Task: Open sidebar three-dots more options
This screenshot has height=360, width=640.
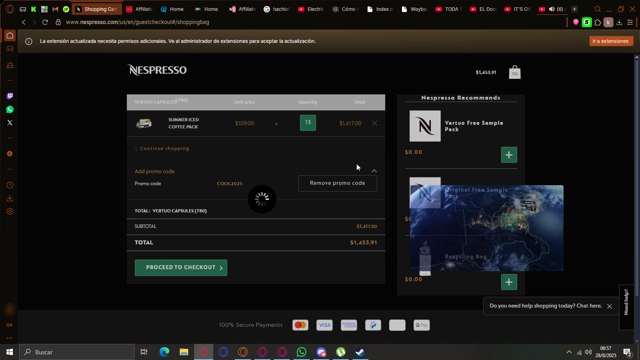Action: pyautogui.click(x=10, y=338)
